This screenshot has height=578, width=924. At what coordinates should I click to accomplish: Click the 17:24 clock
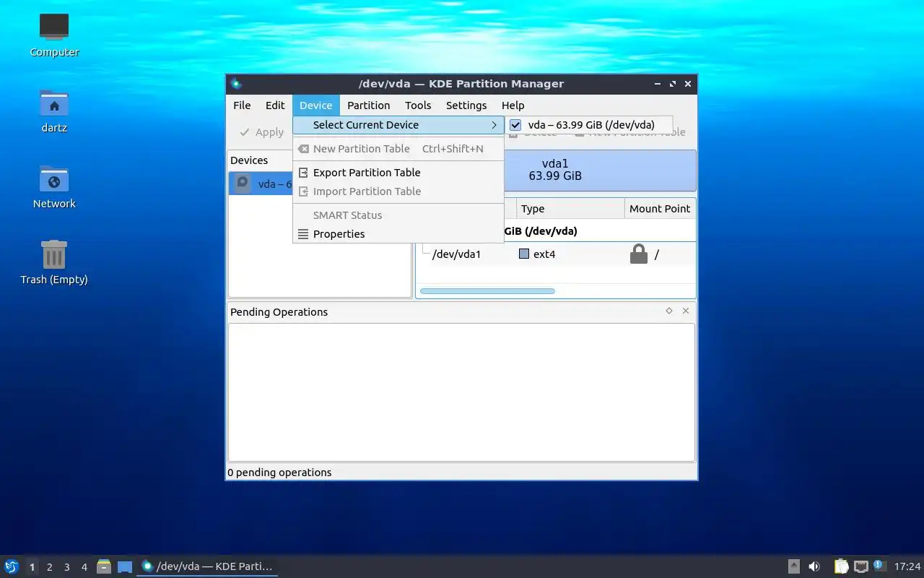(x=907, y=566)
